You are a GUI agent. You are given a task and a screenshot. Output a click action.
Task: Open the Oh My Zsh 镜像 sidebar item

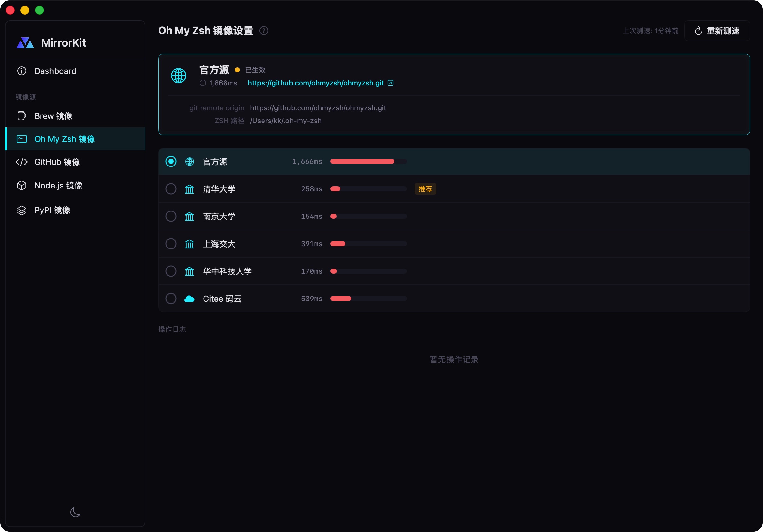[x=75, y=138]
